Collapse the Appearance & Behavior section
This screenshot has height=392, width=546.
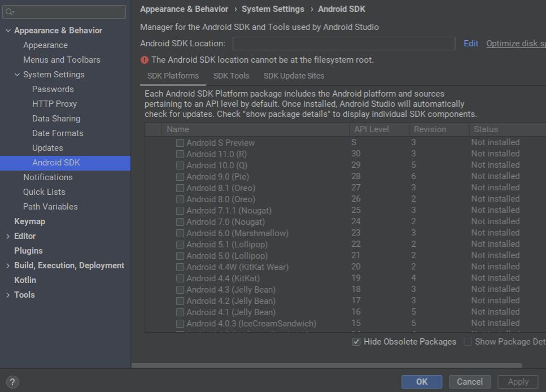coord(8,31)
